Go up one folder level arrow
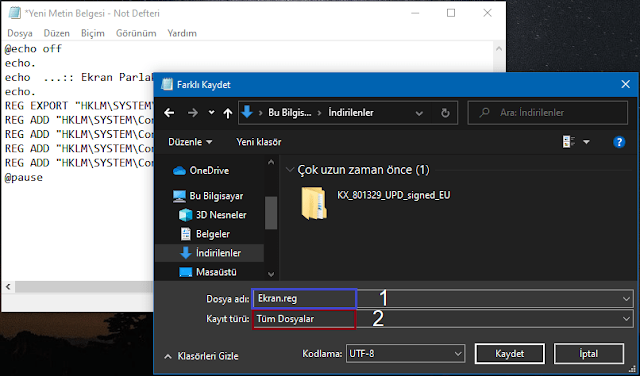640x376 pixels. tap(228, 113)
